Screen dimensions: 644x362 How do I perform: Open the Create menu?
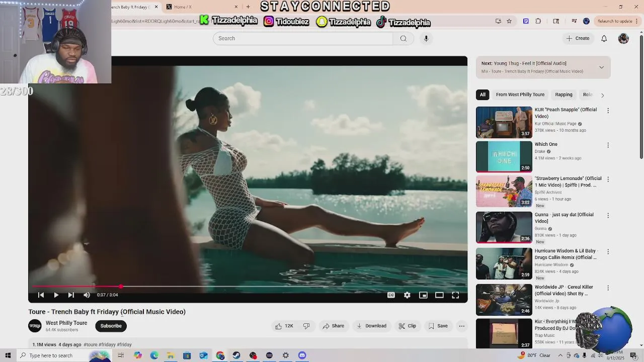[578, 38]
